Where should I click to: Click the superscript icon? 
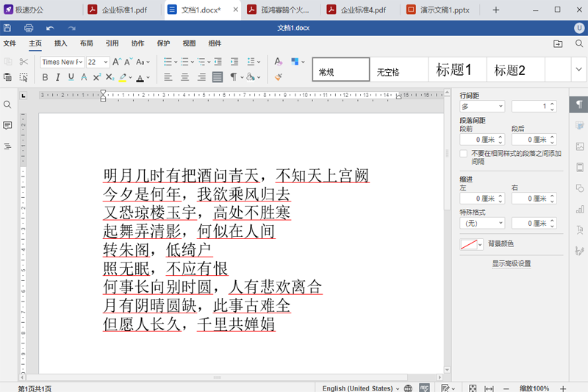(97, 77)
